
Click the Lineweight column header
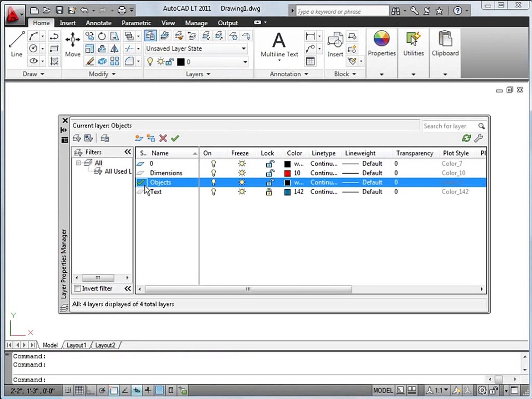click(360, 153)
